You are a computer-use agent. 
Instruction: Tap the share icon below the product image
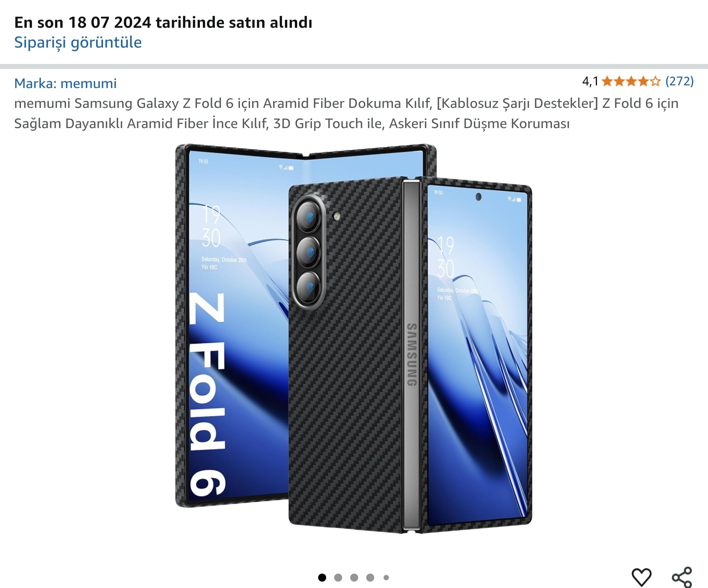pyautogui.click(x=682, y=577)
